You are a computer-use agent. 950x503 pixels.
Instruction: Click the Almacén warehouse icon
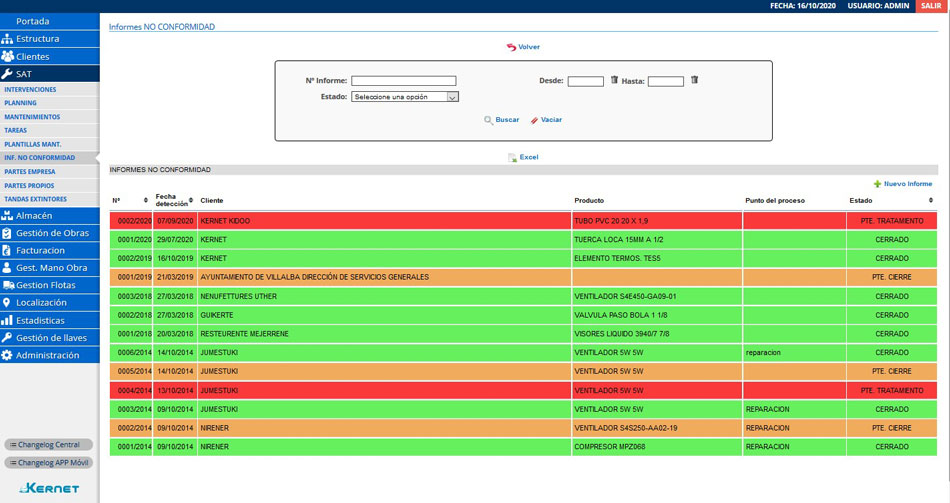7,215
